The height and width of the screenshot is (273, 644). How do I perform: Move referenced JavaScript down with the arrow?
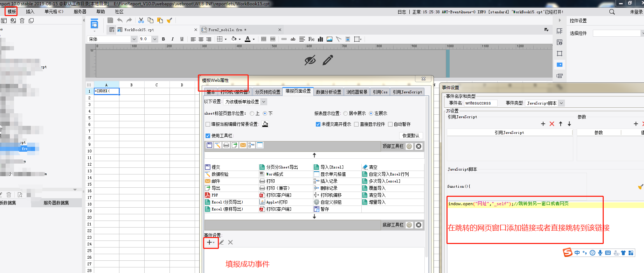(569, 124)
